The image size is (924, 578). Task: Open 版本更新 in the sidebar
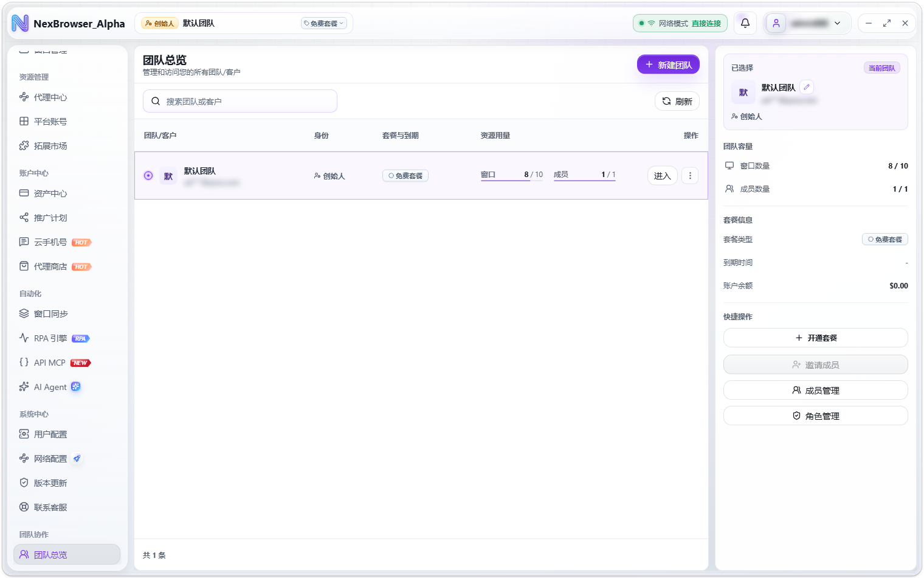coord(67,482)
